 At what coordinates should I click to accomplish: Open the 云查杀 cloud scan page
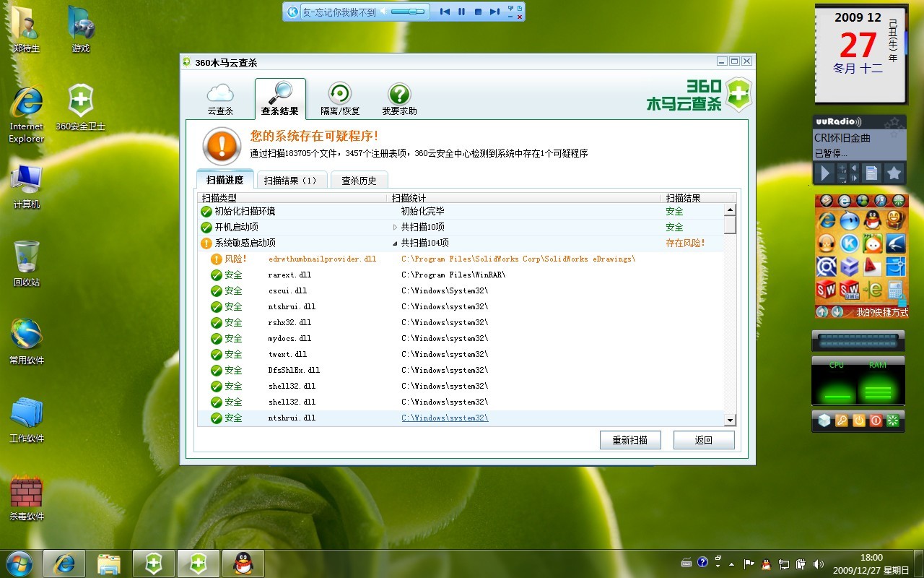coord(220,99)
